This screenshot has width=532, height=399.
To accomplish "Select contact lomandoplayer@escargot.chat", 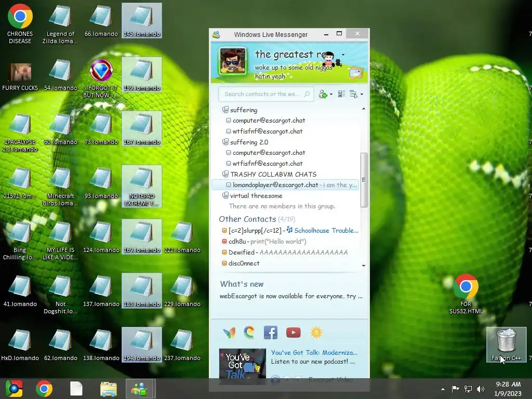I will point(285,185).
